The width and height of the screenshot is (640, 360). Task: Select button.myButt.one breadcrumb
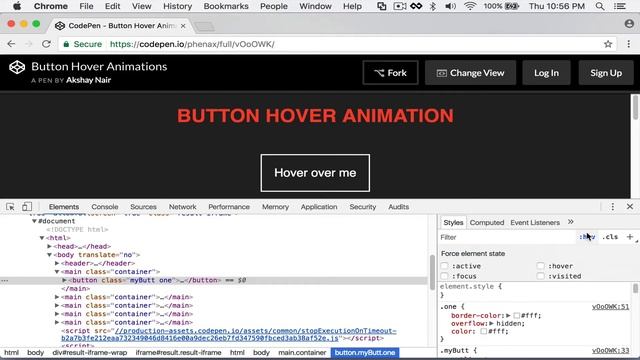(x=365, y=353)
